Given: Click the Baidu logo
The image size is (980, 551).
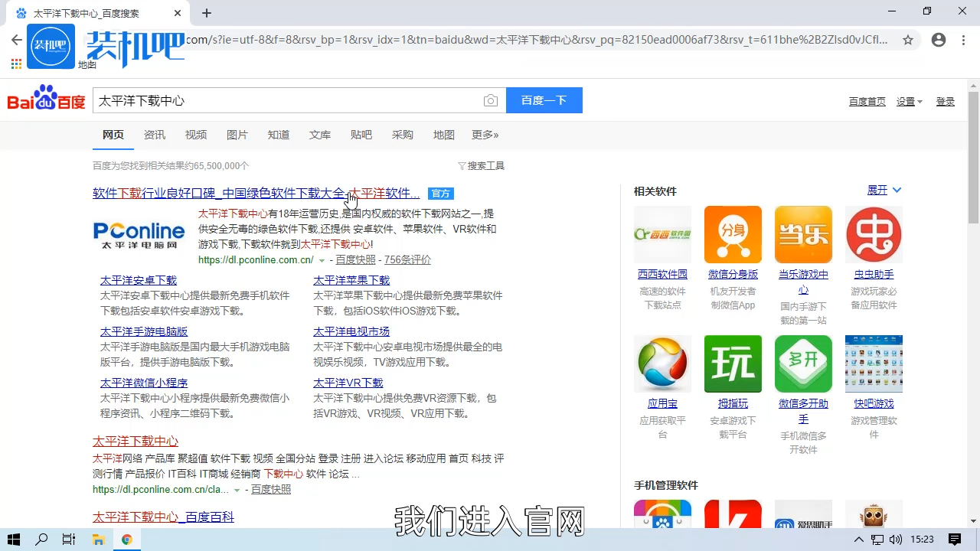Looking at the screenshot, I should (46, 99).
